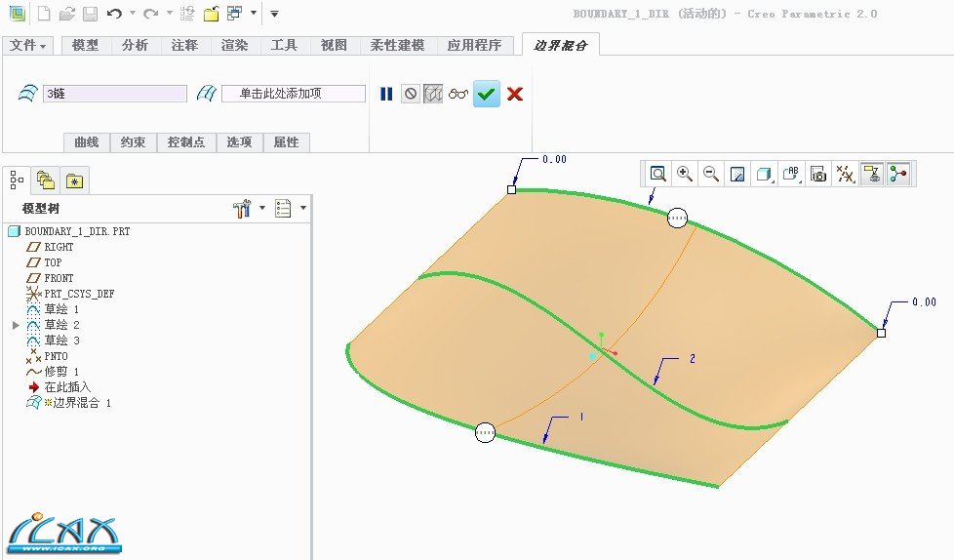The height and width of the screenshot is (560, 954).
Task: Open the 属性 slide-down panel
Action: coord(286,142)
